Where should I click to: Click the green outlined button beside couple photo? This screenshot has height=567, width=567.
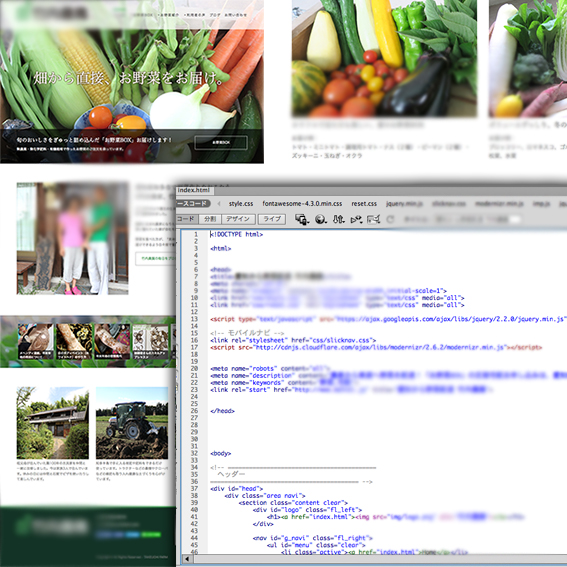click(x=156, y=259)
